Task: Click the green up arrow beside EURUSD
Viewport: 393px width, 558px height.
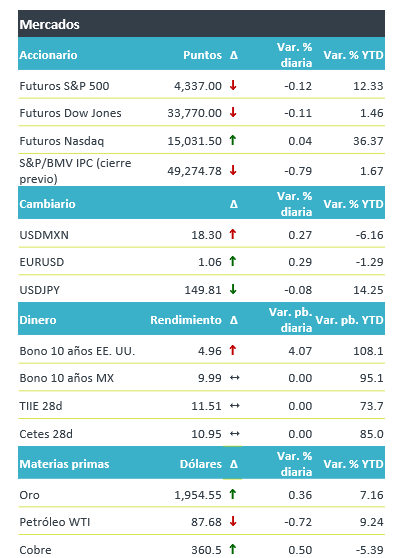Action: coord(233,261)
